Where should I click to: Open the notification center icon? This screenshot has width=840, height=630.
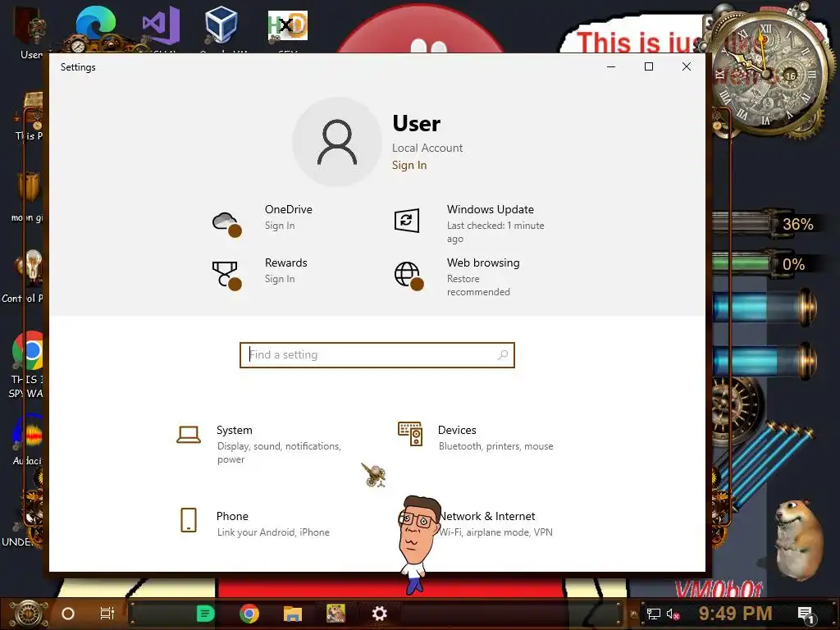tap(806, 615)
